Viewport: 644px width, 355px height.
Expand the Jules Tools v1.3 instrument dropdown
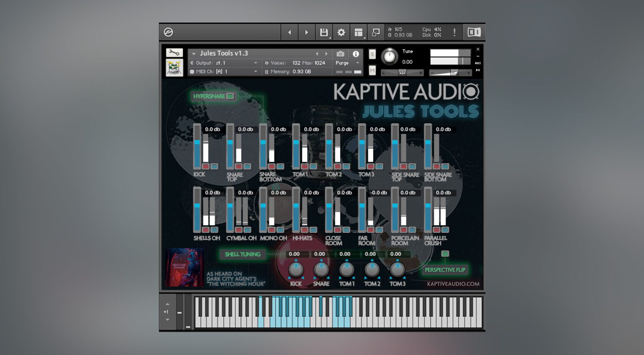click(x=194, y=54)
